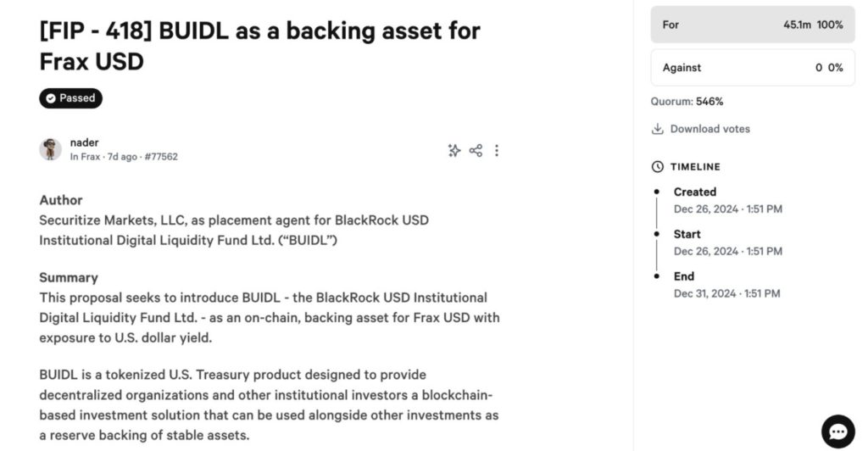Click the clock icon next to Timeline

pos(657,167)
